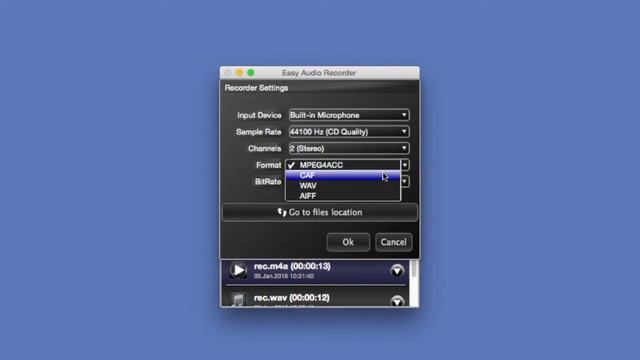Play the rec.m4a recording
The width and height of the screenshot is (640, 360).
(x=238, y=270)
